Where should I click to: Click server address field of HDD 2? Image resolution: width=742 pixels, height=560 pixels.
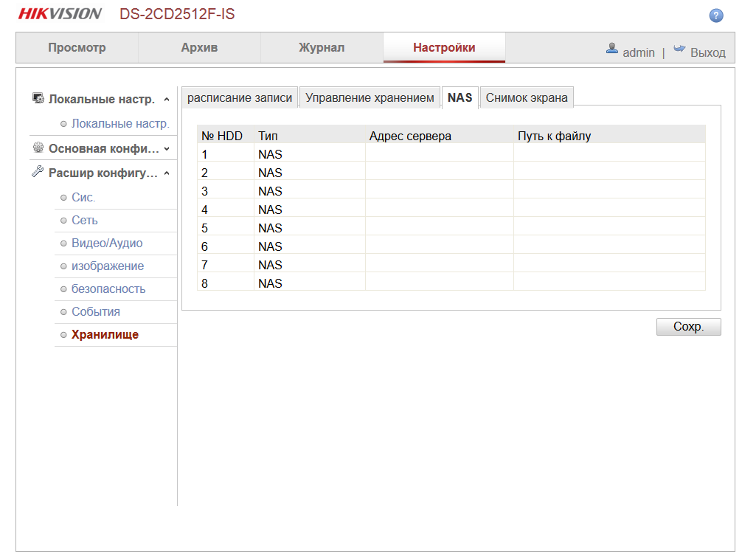439,173
